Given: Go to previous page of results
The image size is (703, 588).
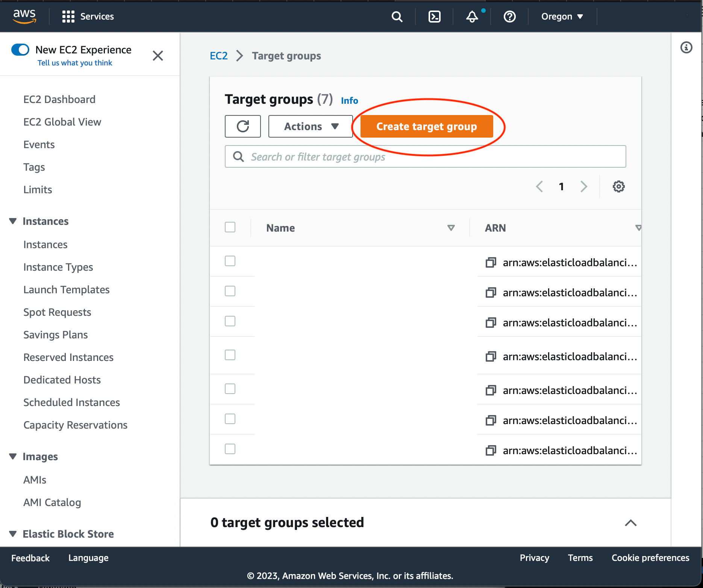Looking at the screenshot, I should point(539,186).
